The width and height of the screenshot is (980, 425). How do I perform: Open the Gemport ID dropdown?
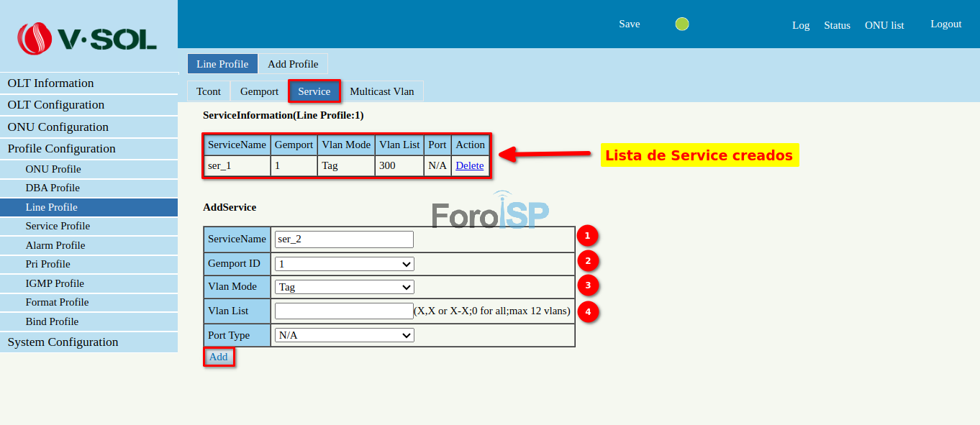pos(343,263)
